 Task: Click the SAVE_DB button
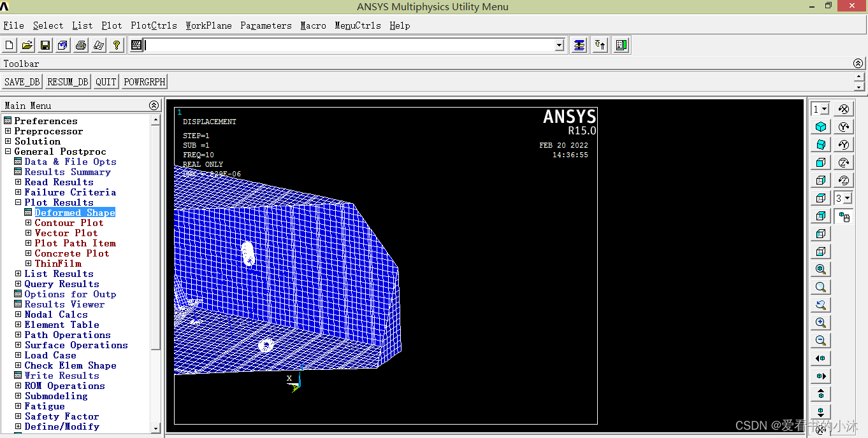[x=22, y=82]
